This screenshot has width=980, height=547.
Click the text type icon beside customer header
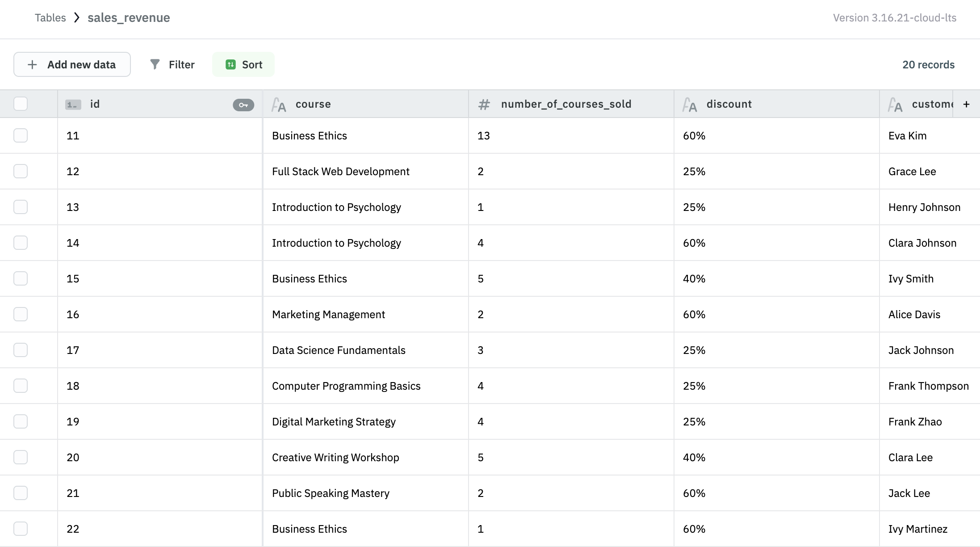tap(895, 104)
